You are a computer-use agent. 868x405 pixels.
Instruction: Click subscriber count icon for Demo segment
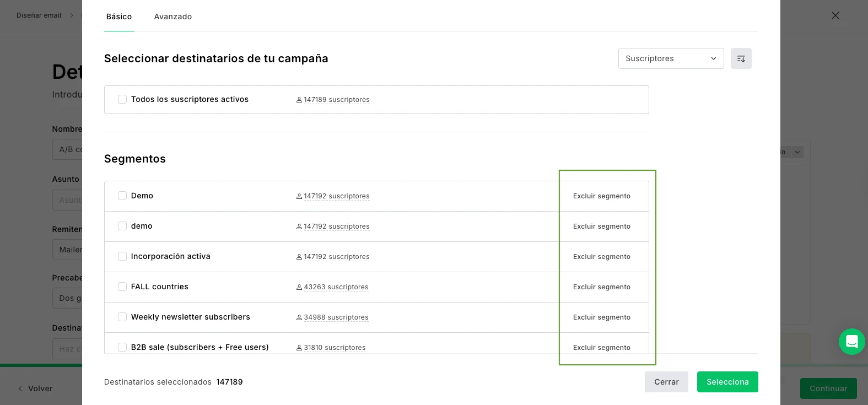click(299, 196)
